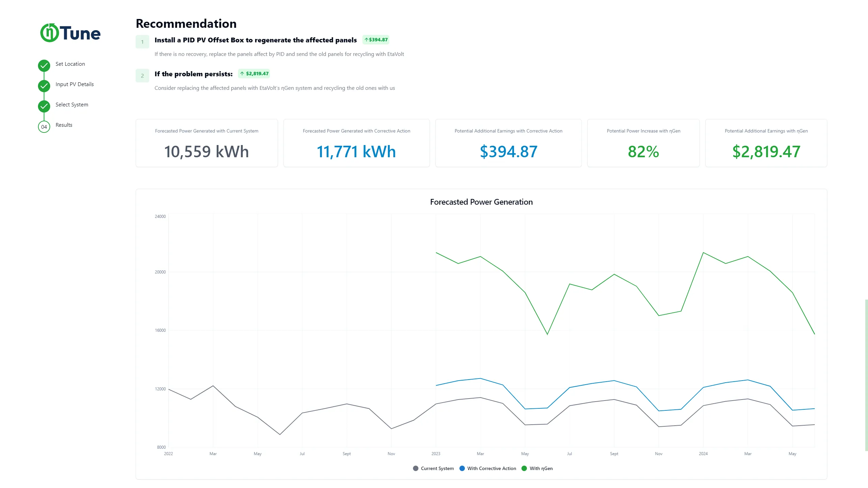Click the 2023 x-axis label

[x=436, y=454]
